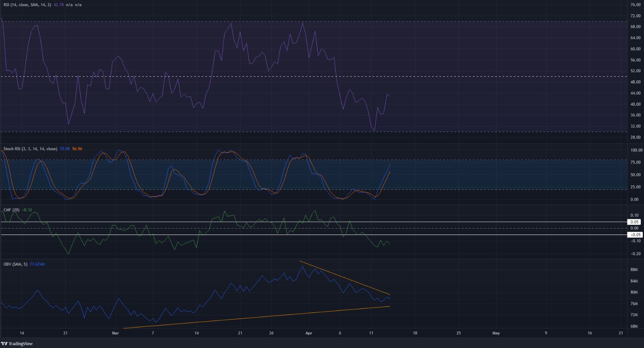Click the 100.00 level on Stoch RSI axis
Image resolution: width=644 pixels, height=348 pixels.
636,150
